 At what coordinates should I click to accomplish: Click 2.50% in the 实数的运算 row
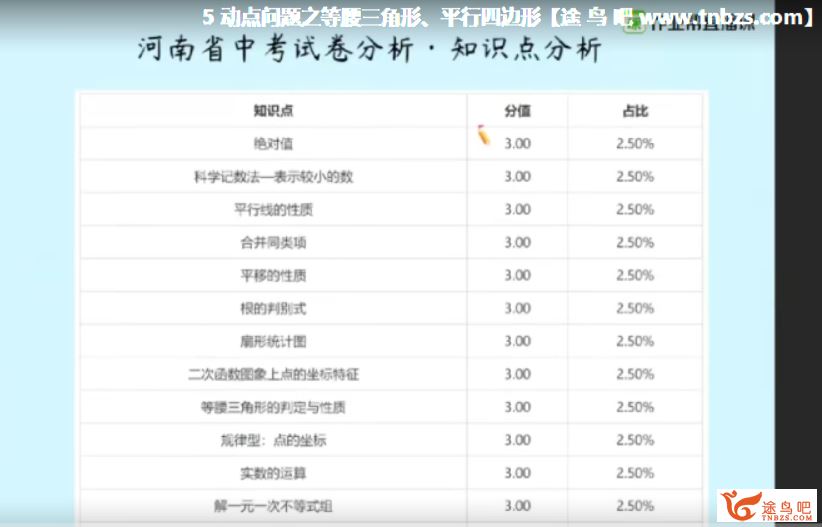(635, 473)
